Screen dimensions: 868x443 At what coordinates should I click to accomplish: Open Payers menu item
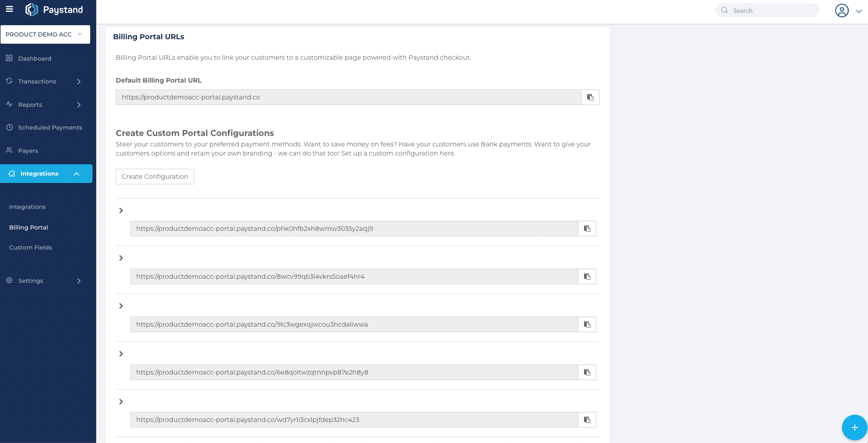click(x=28, y=151)
